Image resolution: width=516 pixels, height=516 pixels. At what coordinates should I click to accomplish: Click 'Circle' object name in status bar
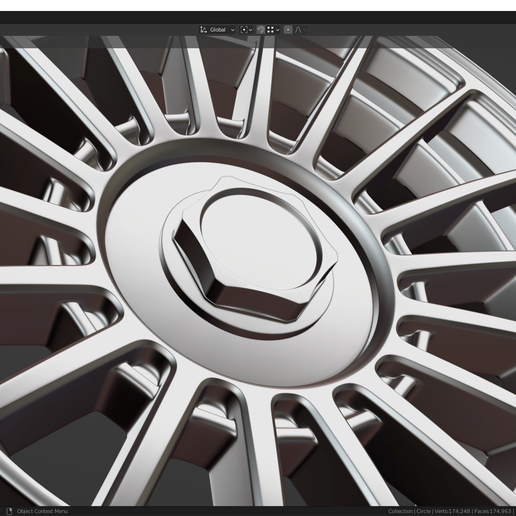(x=423, y=511)
